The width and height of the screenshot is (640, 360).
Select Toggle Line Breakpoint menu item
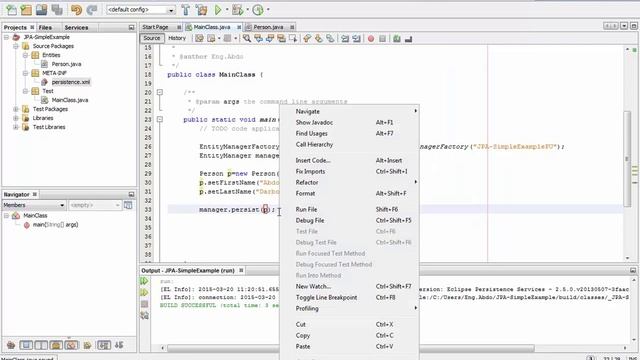coord(349,298)
